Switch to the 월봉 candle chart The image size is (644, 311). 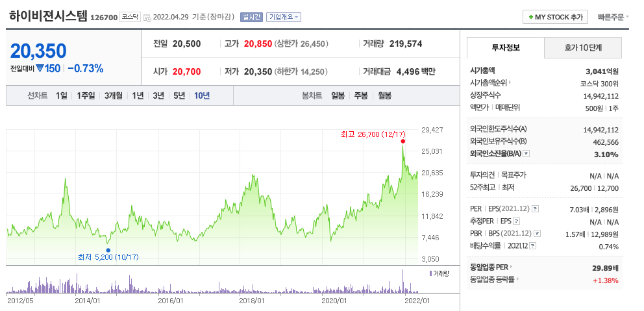tap(384, 96)
